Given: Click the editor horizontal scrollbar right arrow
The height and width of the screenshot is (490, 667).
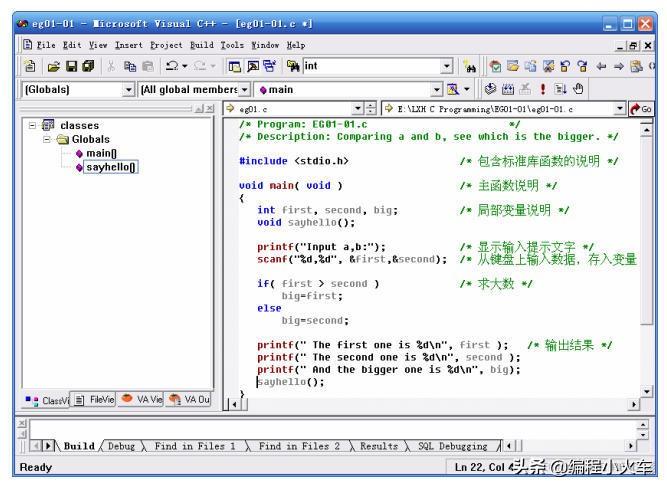Looking at the screenshot, I should pyautogui.click(x=634, y=405).
